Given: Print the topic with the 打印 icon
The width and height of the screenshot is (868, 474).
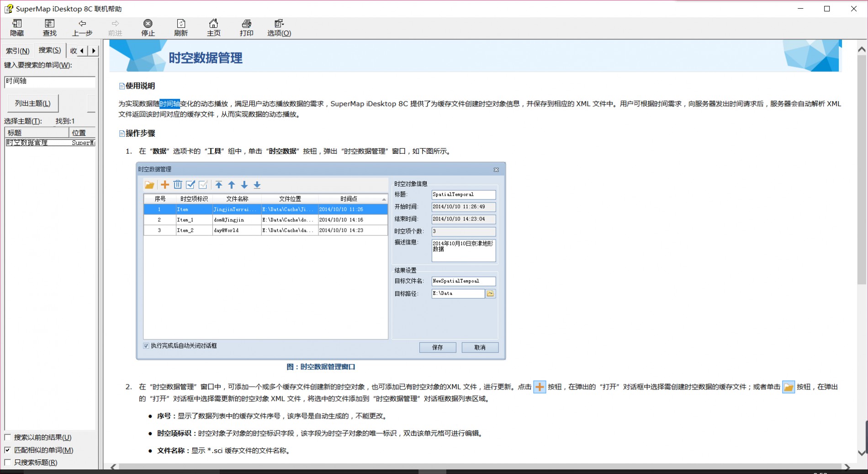Looking at the screenshot, I should [247, 23].
